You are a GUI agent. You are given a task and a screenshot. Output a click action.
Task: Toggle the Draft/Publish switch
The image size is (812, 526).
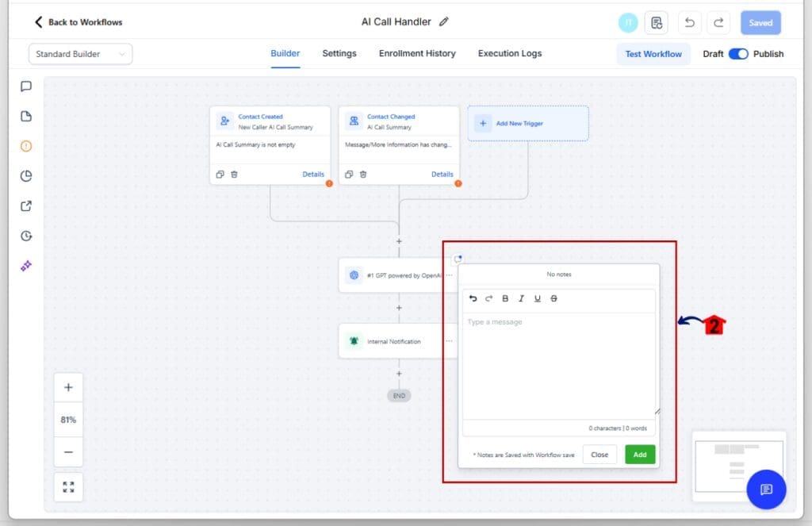738,54
